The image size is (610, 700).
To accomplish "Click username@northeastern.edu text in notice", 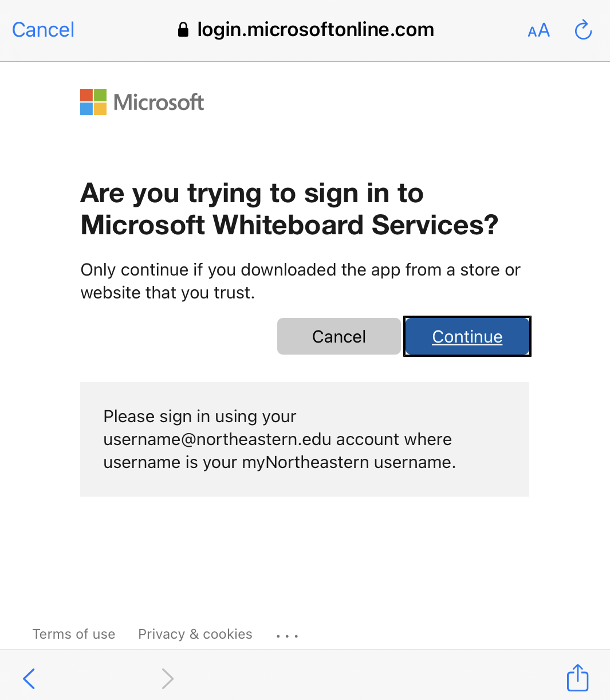I will (x=218, y=439).
